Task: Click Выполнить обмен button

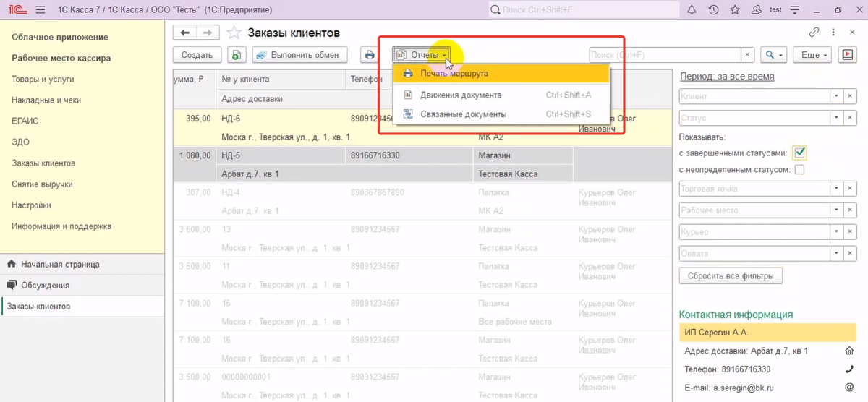Action: pyautogui.click(x=299, y=55)
